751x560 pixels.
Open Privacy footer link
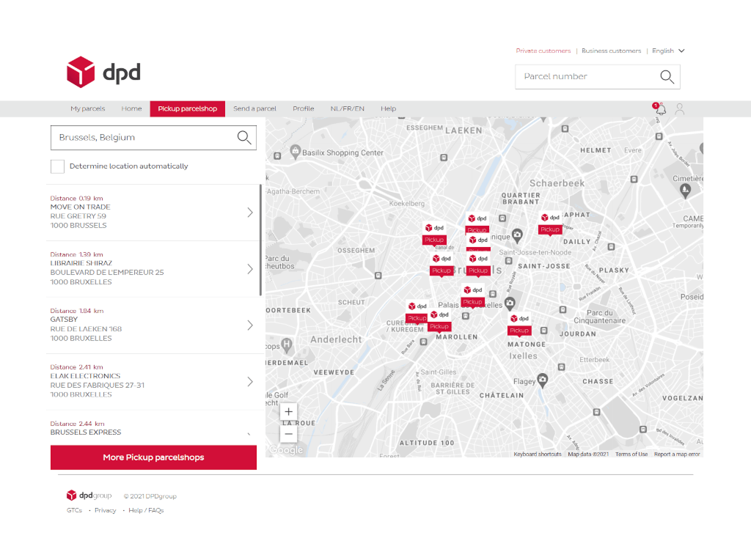click(106, 510)
